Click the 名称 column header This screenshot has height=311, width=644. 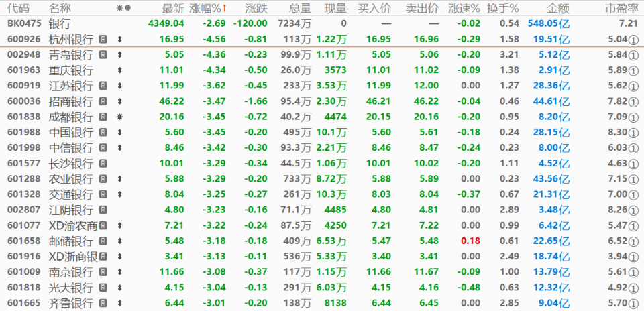click(60, 8)
